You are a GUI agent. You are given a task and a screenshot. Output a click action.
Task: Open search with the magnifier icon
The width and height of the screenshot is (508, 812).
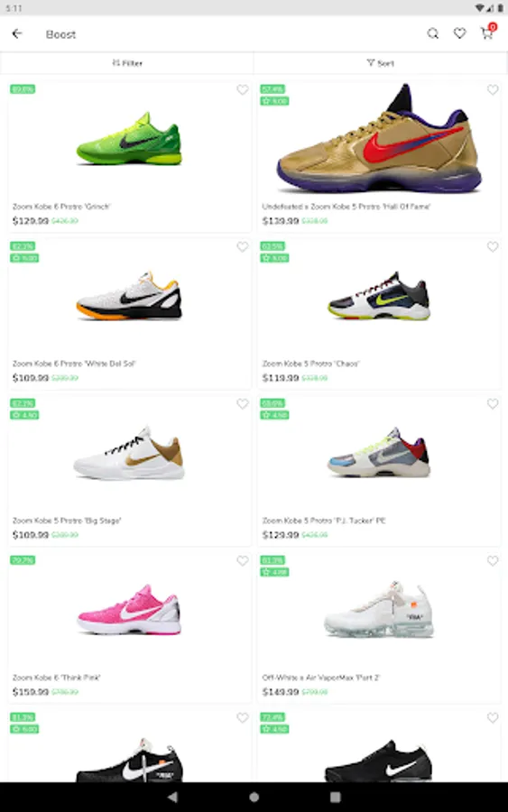click(433, 33)
